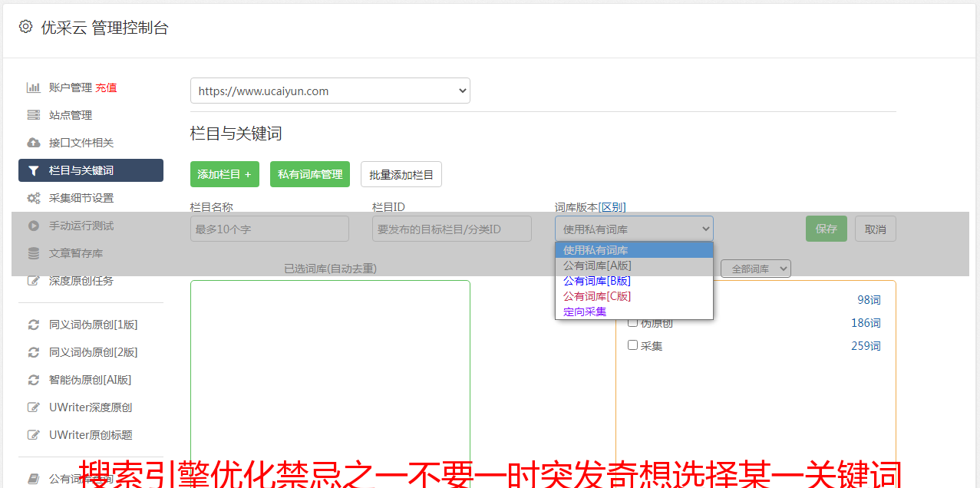Viewport: 980px width, 488px height.
Task: Click the cloud upload icon for 接口文件相关
Action: [34, 143]
